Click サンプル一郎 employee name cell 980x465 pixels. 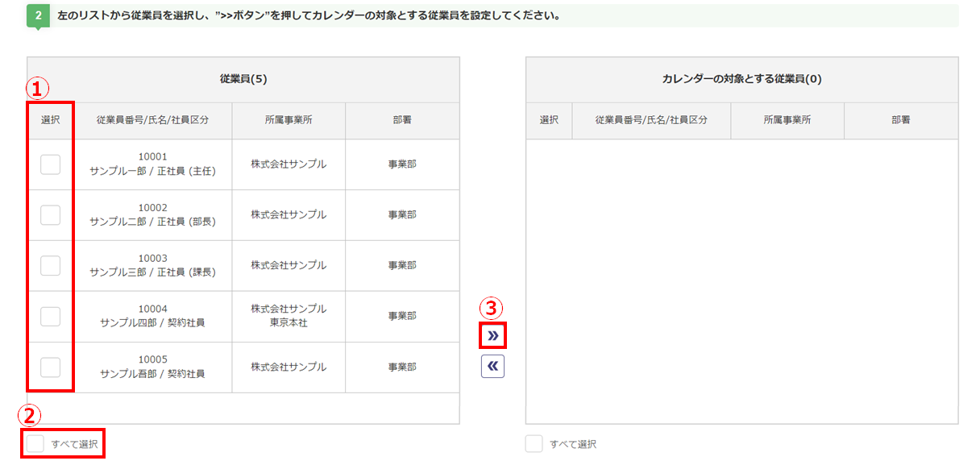152,164
